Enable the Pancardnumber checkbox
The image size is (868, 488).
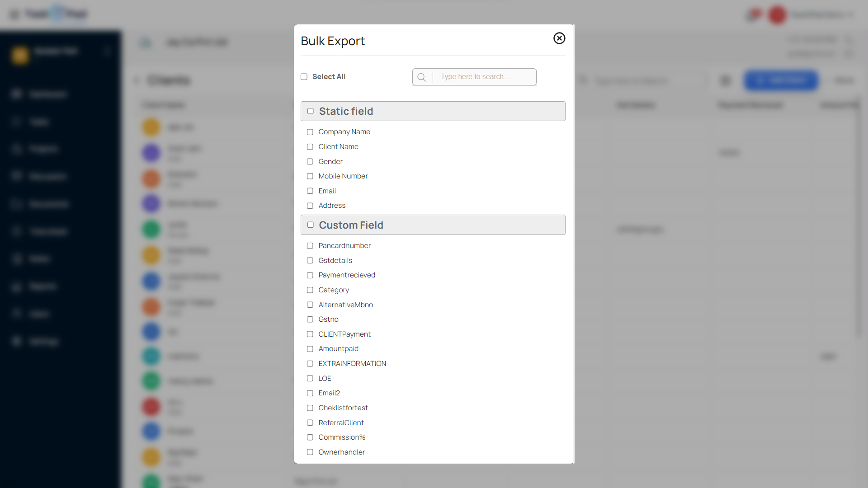(x=310, y=246)
